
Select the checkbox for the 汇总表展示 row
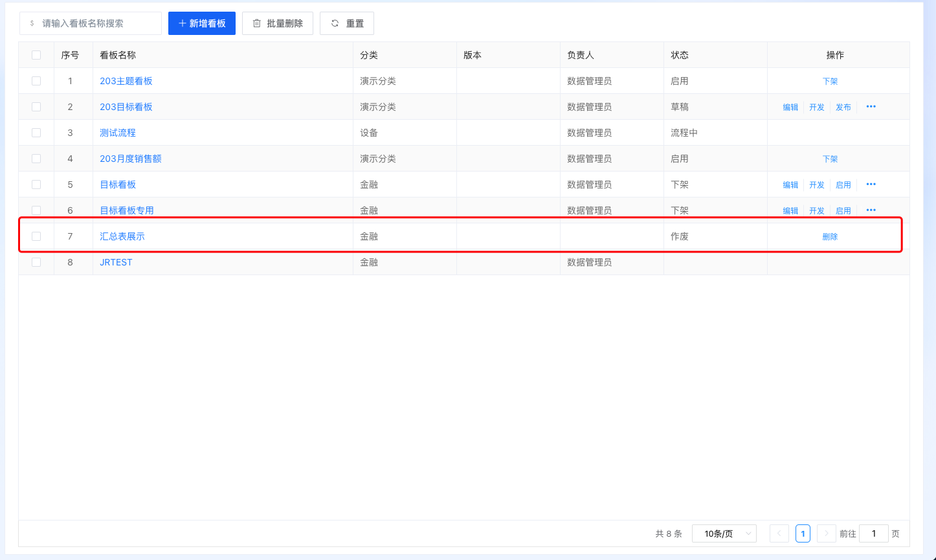36,236
